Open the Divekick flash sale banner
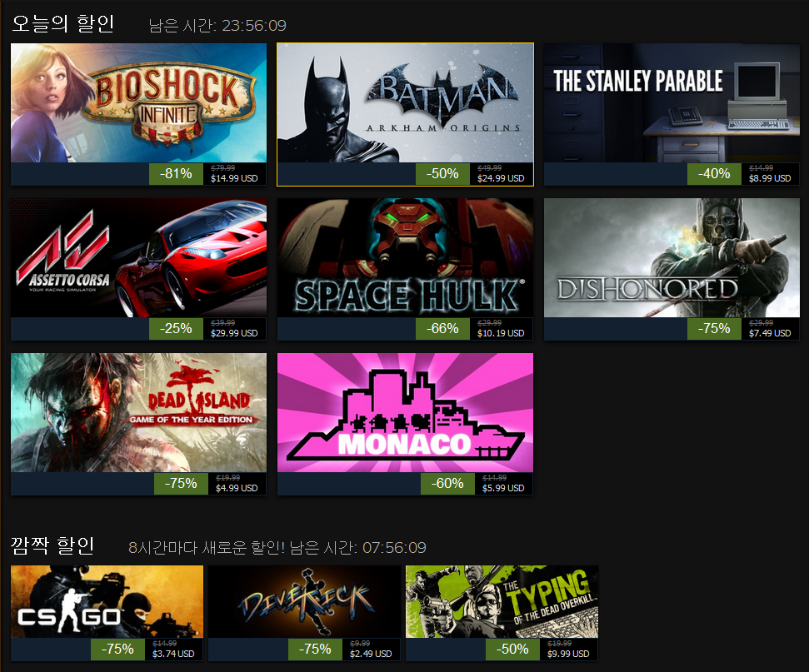Image resolution: width=809 pixels, height=672 pixels. pos(304,602)
